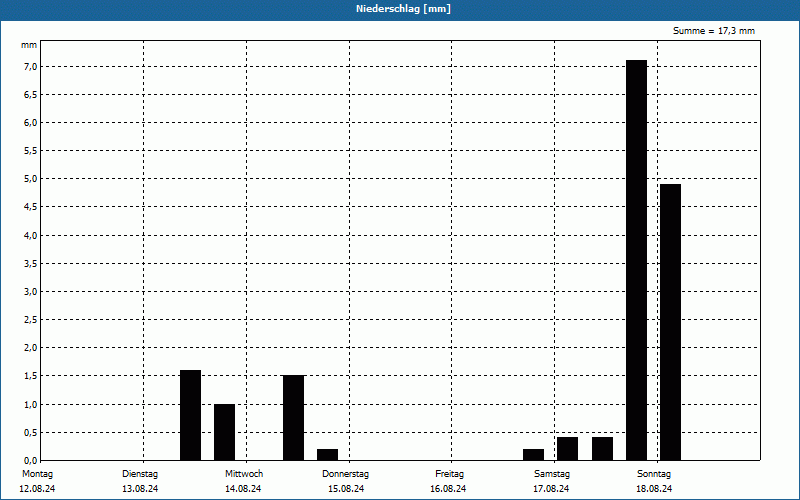Click the Dienstag bar reaching about 1,6 mm
Viewport: 800px width, 500px height.
pyautogui.click(x=190, y=415)
